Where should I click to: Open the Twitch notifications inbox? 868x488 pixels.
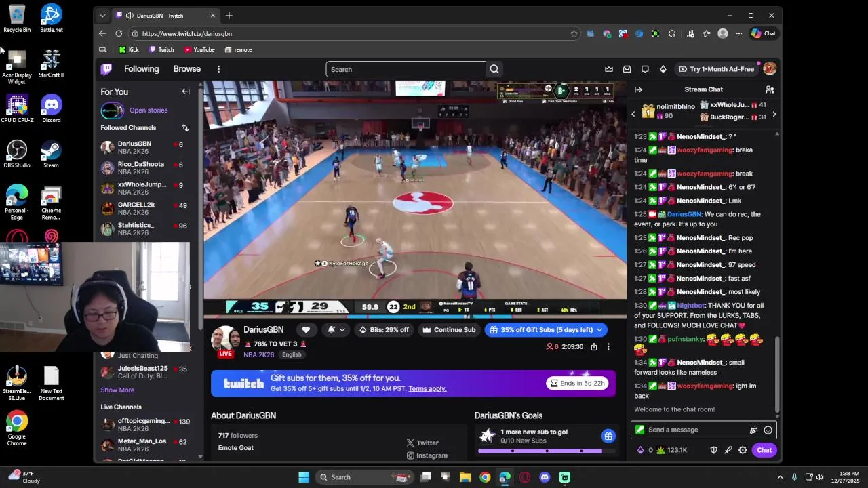[627, 69]
